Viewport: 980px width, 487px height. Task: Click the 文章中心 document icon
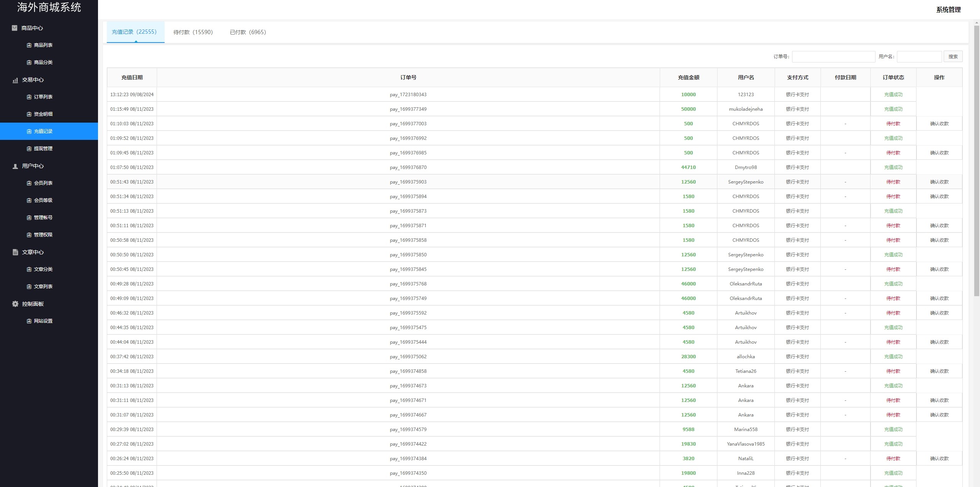pos(15,252)
